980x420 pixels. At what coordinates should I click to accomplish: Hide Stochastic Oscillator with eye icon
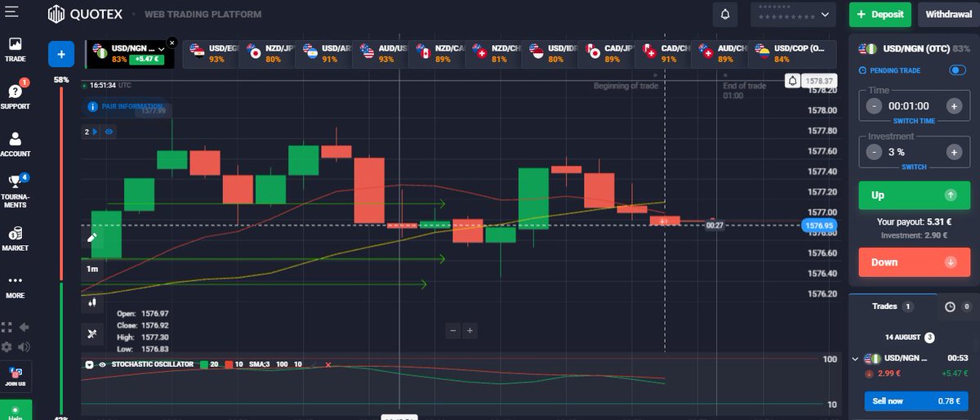coord(103,364)
